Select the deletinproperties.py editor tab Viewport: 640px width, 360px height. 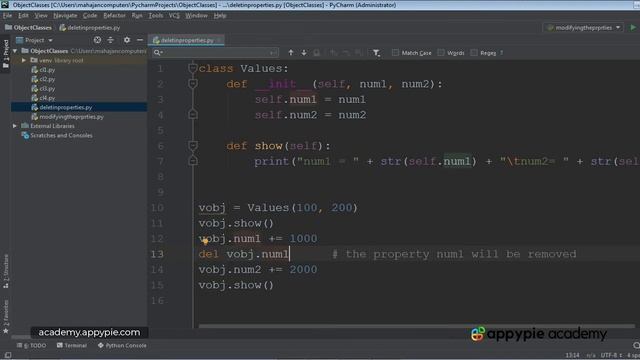click(x=187, y=40)
